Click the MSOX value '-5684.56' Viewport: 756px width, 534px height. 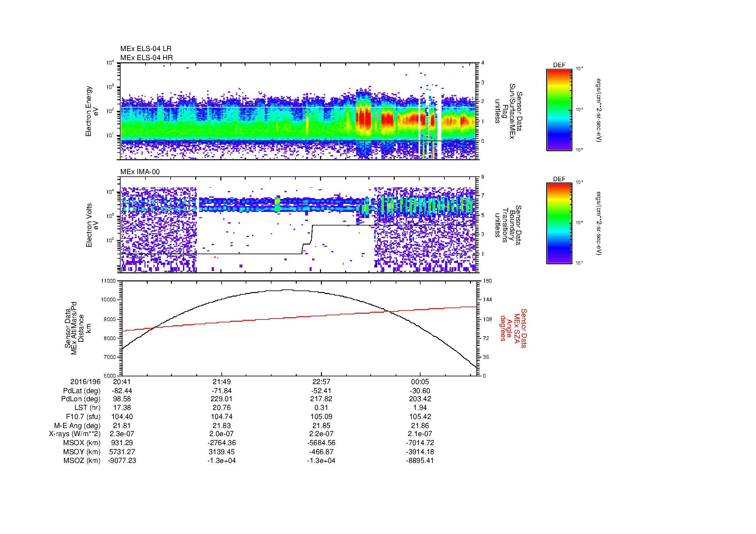pos(321,443)
